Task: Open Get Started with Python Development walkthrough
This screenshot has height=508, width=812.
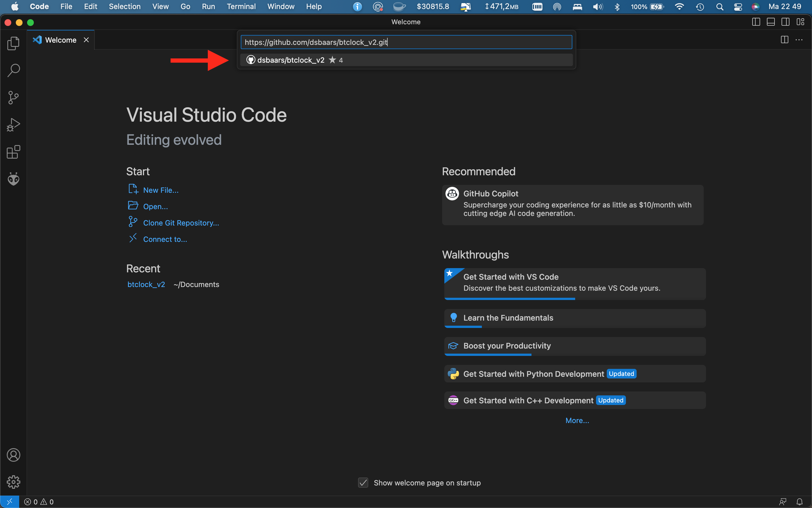Action: [x=575, y=374]
